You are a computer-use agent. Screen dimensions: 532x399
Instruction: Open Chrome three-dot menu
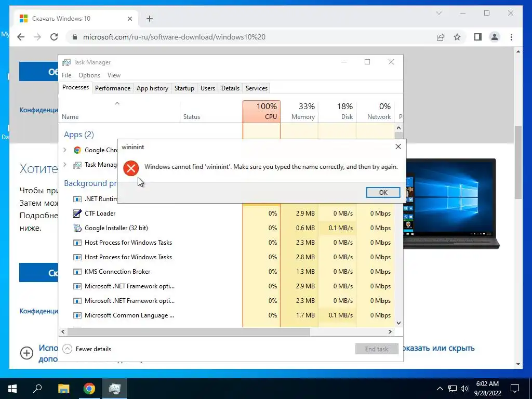coord(511,37)
